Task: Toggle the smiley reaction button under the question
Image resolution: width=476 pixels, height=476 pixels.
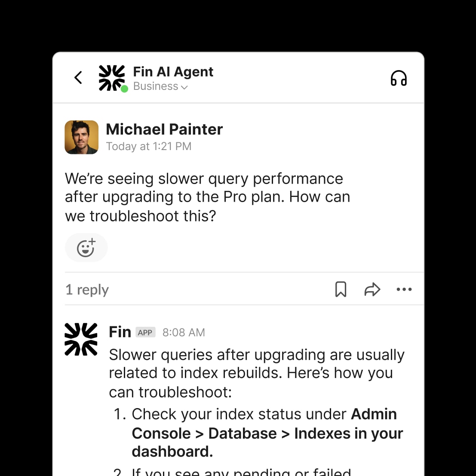Action: point(86,247)
